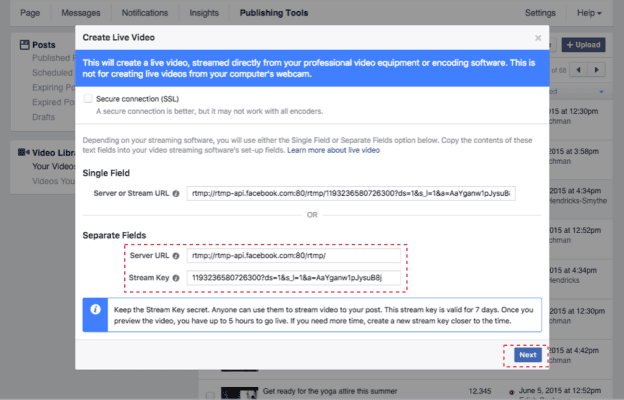Open the Notifications tab
The width and height of the screenshot is (624, 400).
pyautogui.click(x=145, y=13)
